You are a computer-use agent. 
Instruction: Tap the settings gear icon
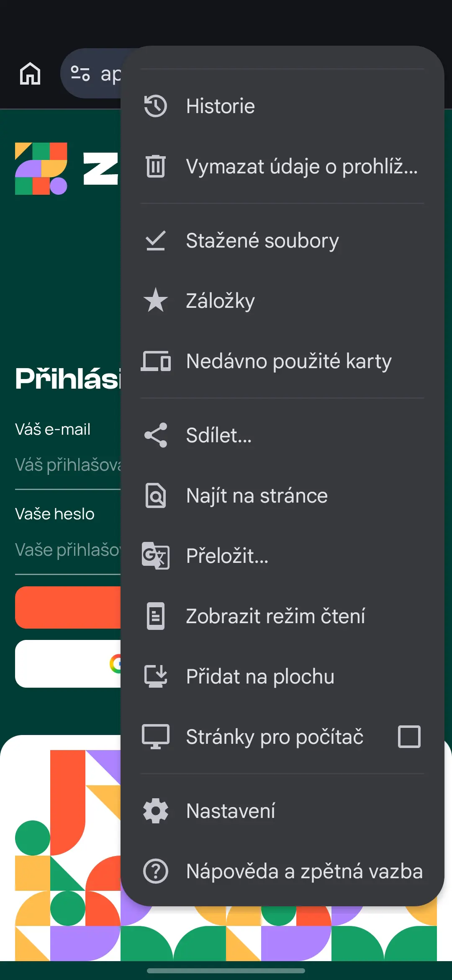pos(156,811)
